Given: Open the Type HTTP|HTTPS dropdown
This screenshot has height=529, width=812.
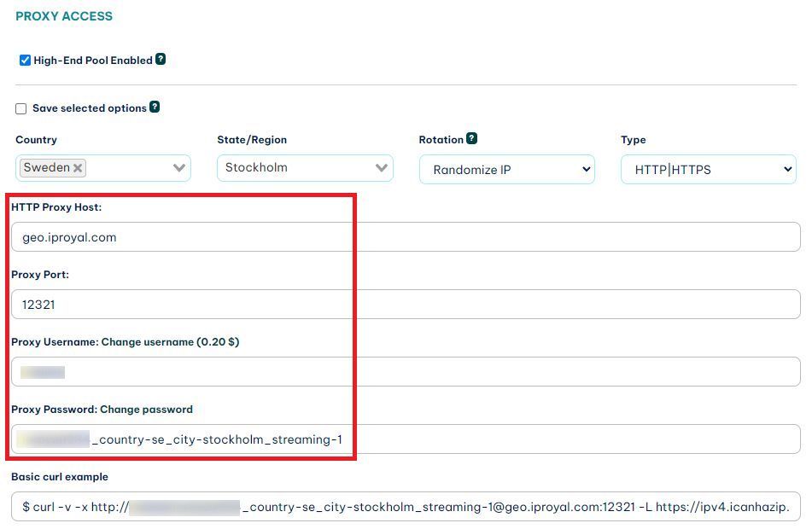Looking at the screenshot, I should tap(709, 169).
